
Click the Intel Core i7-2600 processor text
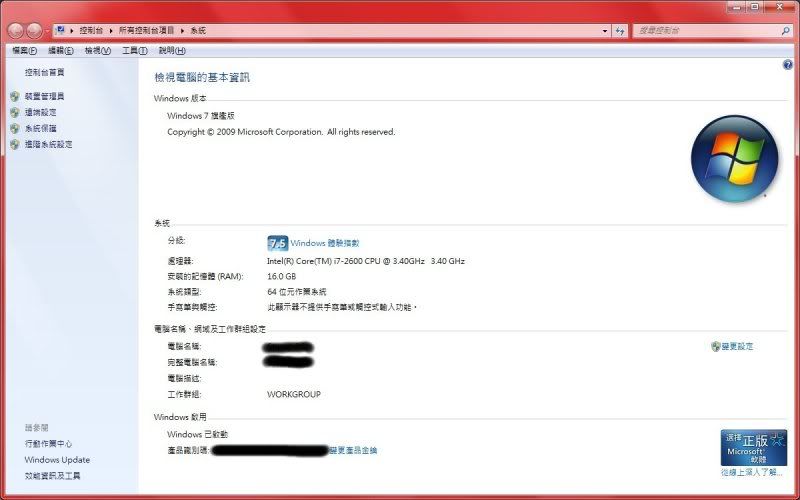[366, 261]
